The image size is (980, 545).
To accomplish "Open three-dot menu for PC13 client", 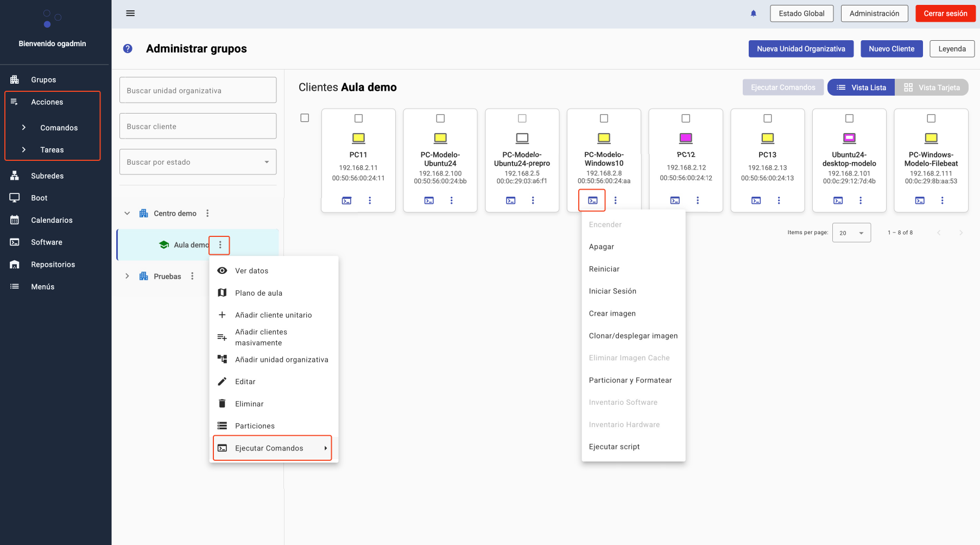I will pyautogui.click(x=779, y=201).
